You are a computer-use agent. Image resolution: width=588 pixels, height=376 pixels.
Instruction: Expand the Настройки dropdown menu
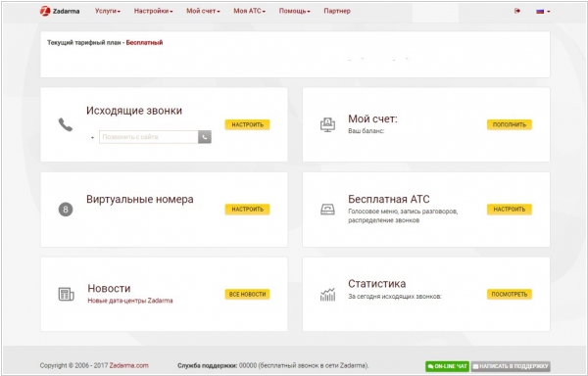154,11
